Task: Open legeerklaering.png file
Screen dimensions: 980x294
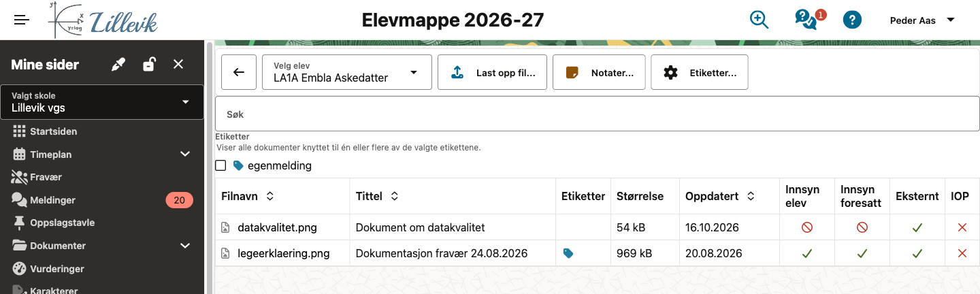Action: pos(284,253)
